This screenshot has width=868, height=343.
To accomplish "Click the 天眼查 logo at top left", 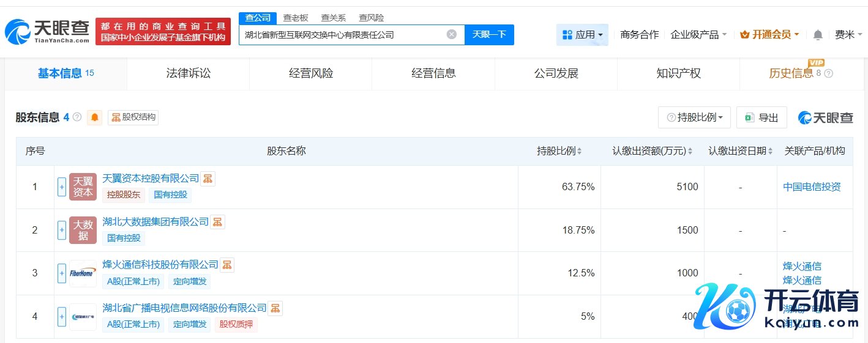I will pyautogui.click(x=47, y=31).
